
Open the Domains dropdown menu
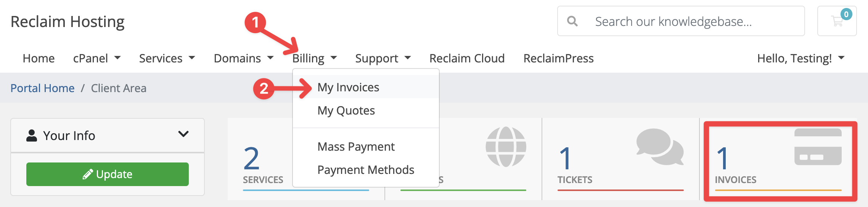244,58
